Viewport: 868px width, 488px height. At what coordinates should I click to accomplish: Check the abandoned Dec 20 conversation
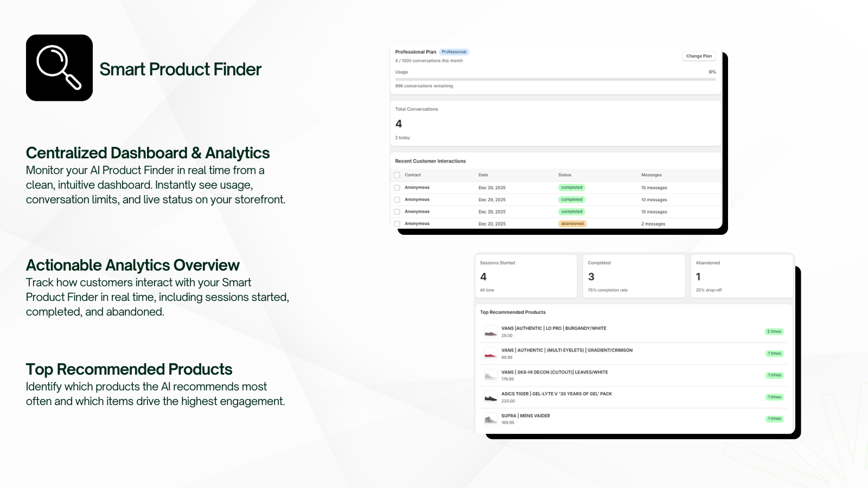click(x=397, y=223)
